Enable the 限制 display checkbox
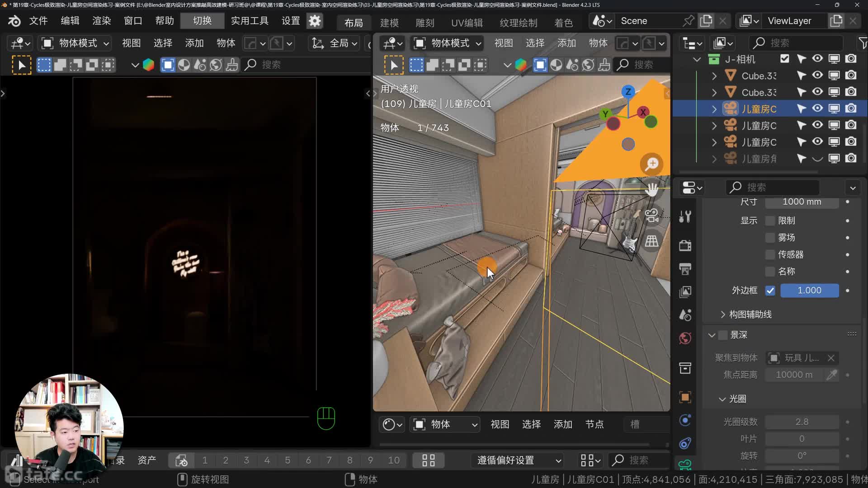 [770, 221]
